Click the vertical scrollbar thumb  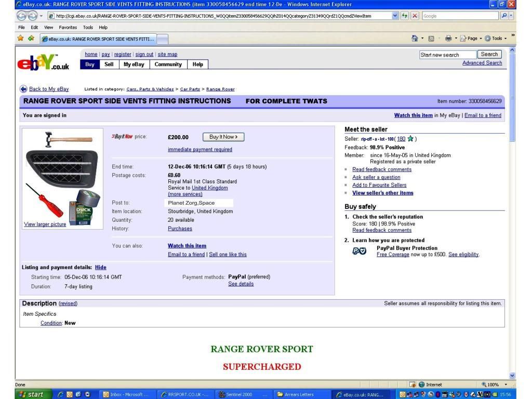512,98
